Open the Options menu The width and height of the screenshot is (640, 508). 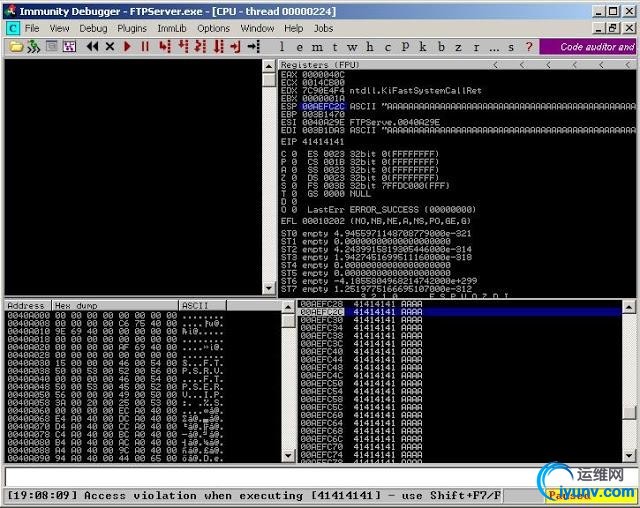click(x=213, y=28)
